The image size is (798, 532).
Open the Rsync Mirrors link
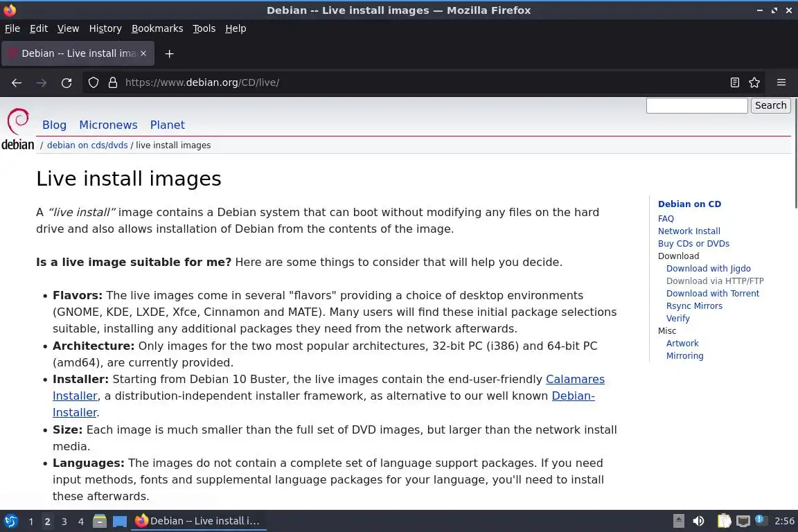pos(694,306)
